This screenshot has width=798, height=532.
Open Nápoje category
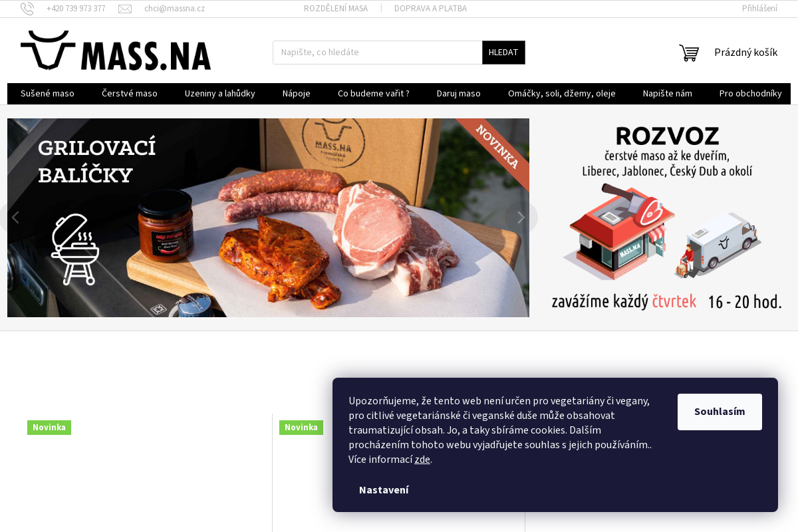[297, 94]
